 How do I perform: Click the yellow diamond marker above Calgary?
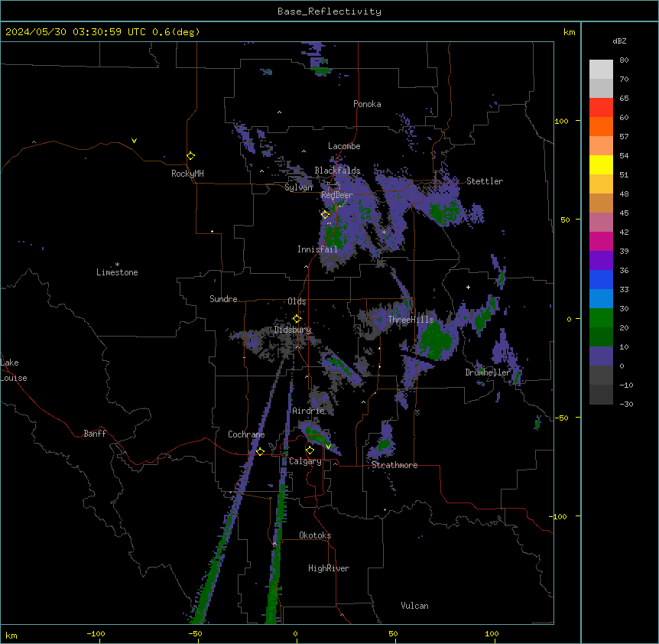coord(310,450)
